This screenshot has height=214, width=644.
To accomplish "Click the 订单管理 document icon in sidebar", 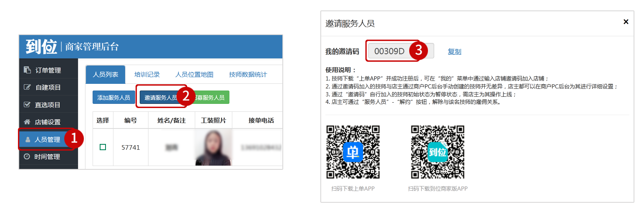I will click(x=27, y=70).
